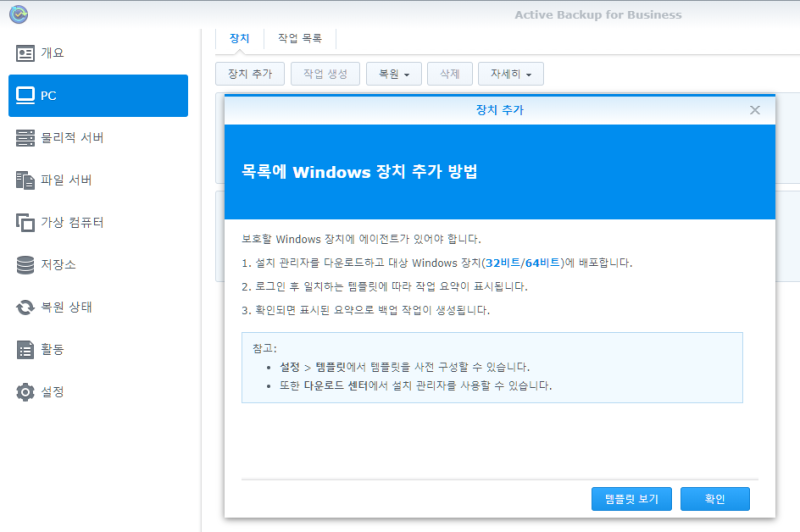Open the 설정 gear icon
Screen dimensions: 800x532
pos(25,392)
